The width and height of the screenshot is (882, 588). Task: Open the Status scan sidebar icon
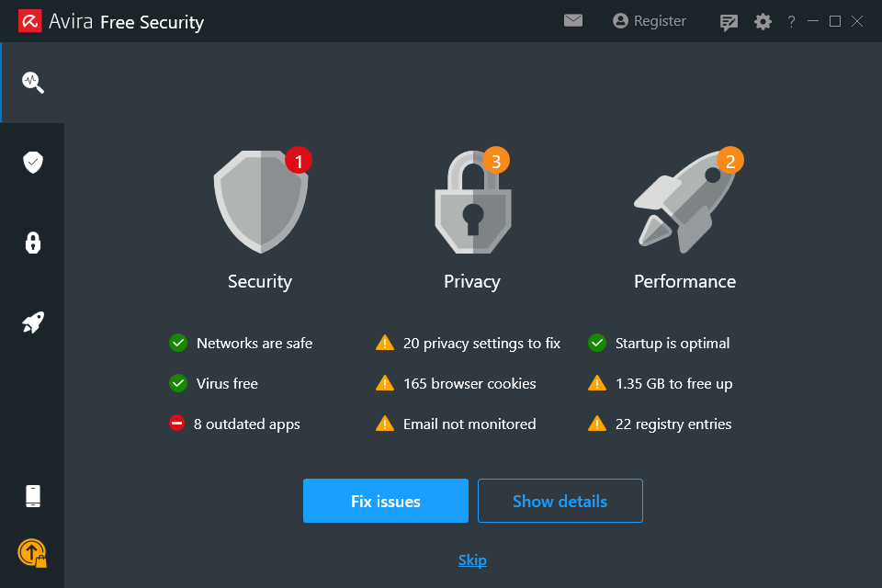pyautogui.click(x=33, y=83)
